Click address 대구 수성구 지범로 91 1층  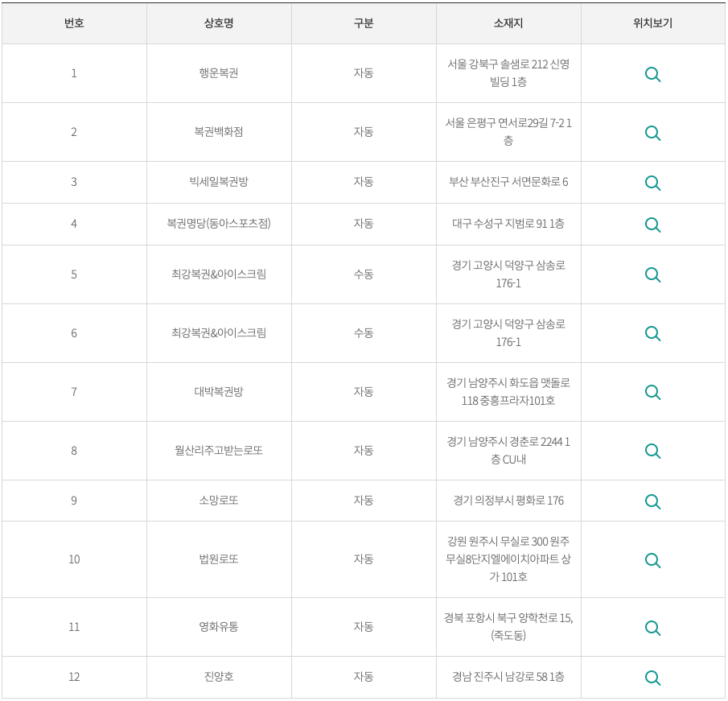pos(508,224)
